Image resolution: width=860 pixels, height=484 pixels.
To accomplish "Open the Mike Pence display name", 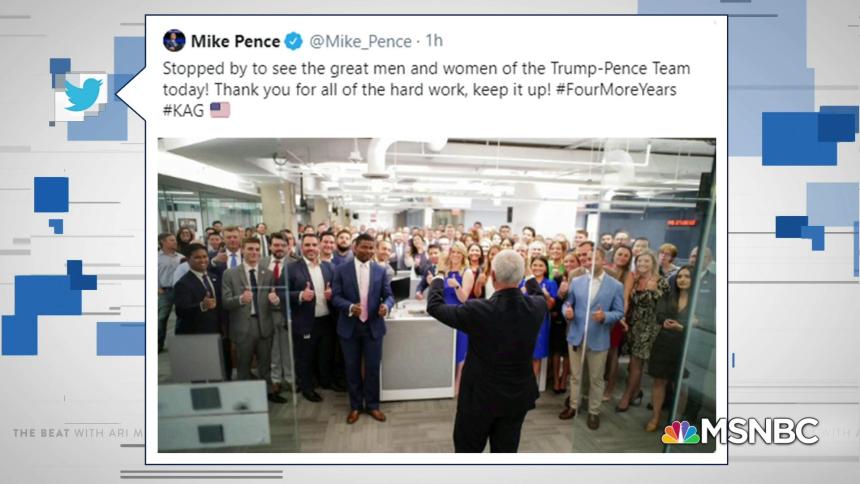I will (235, 41).
